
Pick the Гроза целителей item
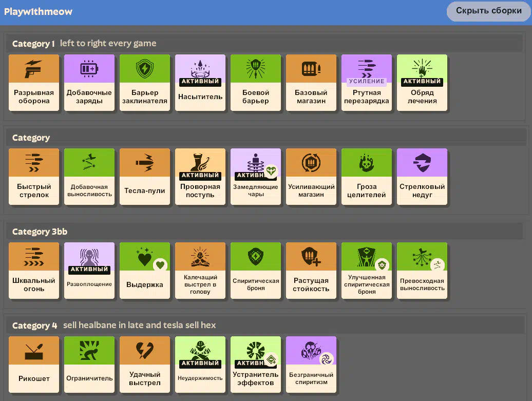(x=367, y=177)
